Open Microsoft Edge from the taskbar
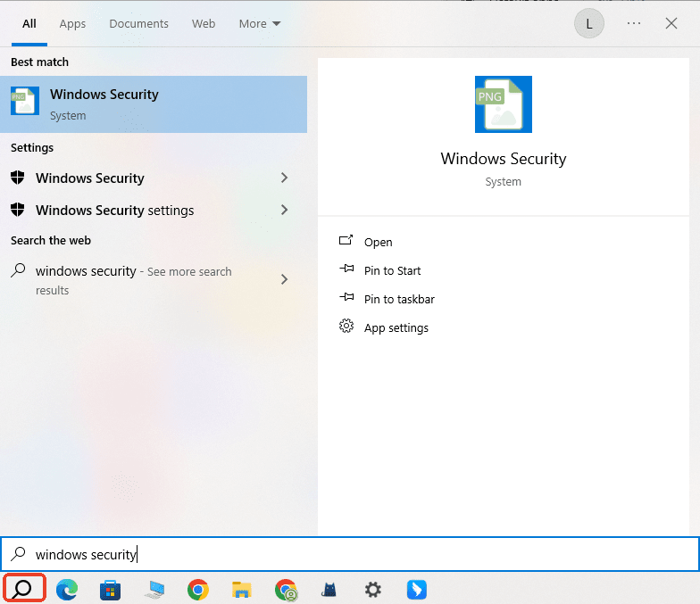This screenshot has height=604, width=700. pos(67,589)
